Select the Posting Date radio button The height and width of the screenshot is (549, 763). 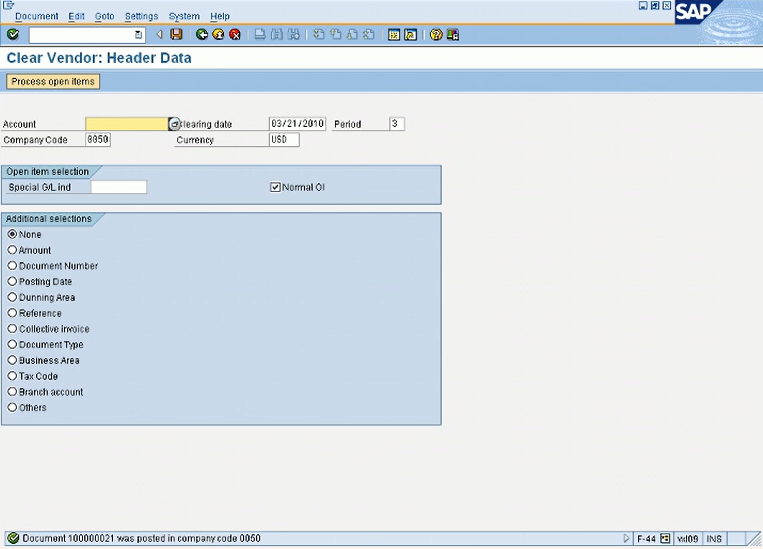pos(12,281)
